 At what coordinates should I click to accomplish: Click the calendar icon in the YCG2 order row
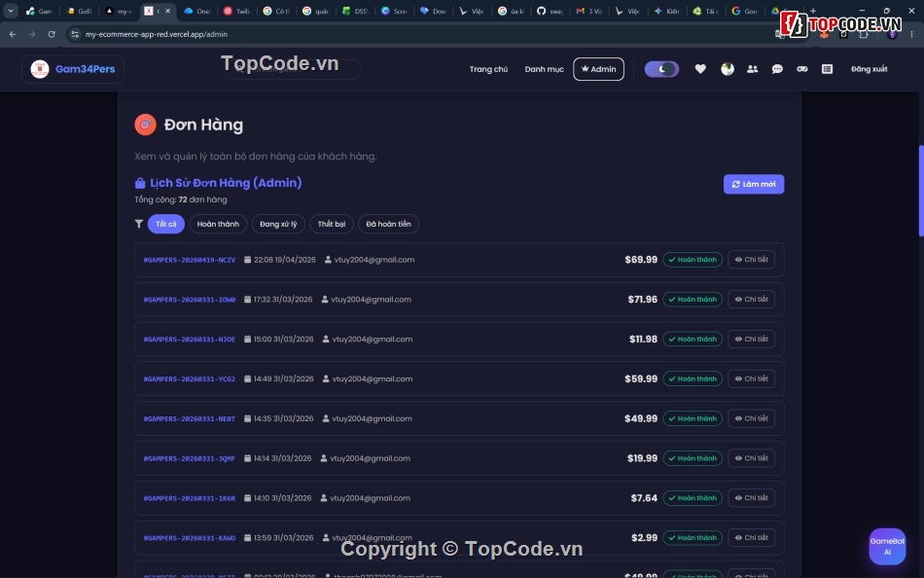pos(247,379)
